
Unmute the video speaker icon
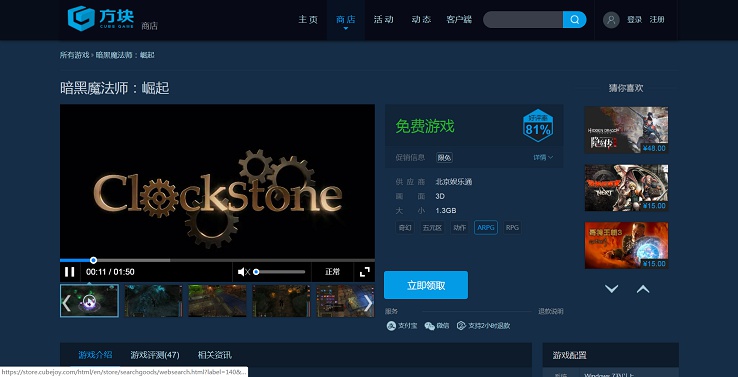tap(243, 272)
